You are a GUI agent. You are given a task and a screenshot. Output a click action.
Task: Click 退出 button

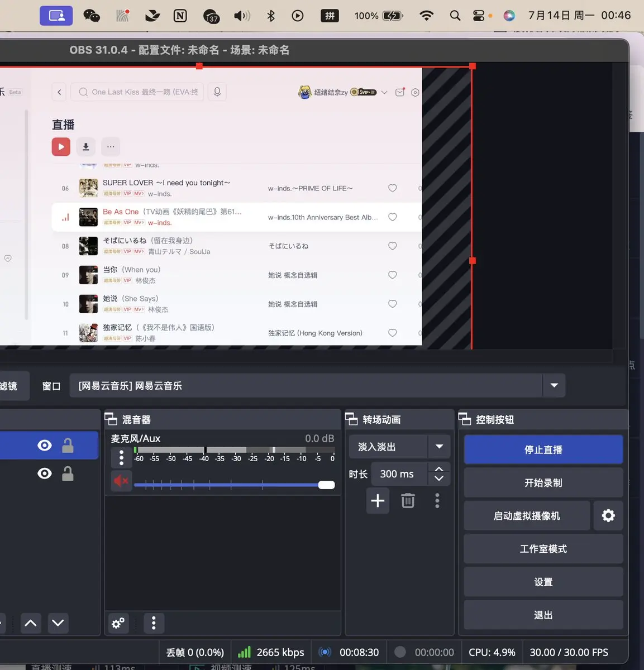tap(543, 614)
